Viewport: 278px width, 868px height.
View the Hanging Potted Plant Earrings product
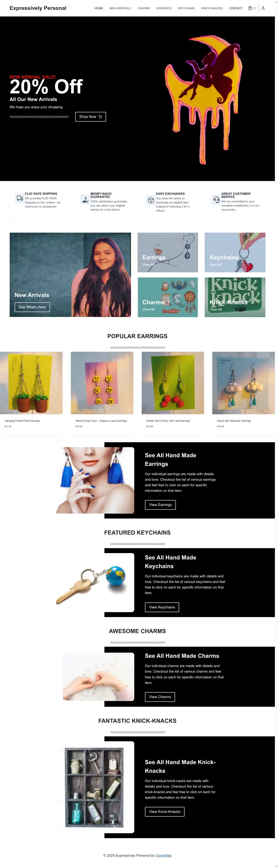[x=31, y=383]
